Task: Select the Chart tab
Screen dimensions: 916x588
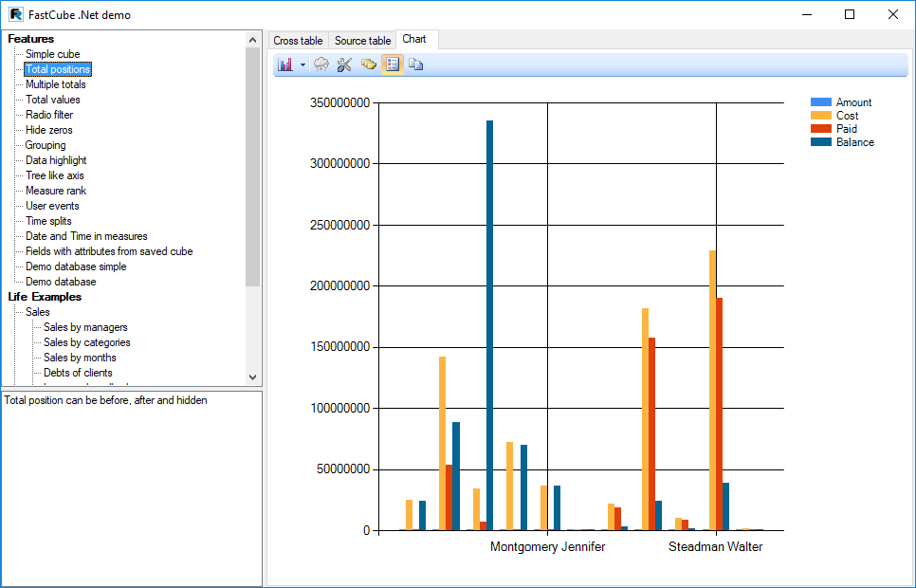Action: [x=414, y=39]
